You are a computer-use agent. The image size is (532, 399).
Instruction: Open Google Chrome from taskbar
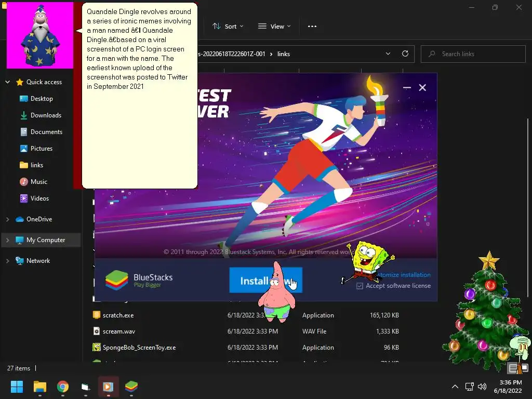(x=63, y=387)
